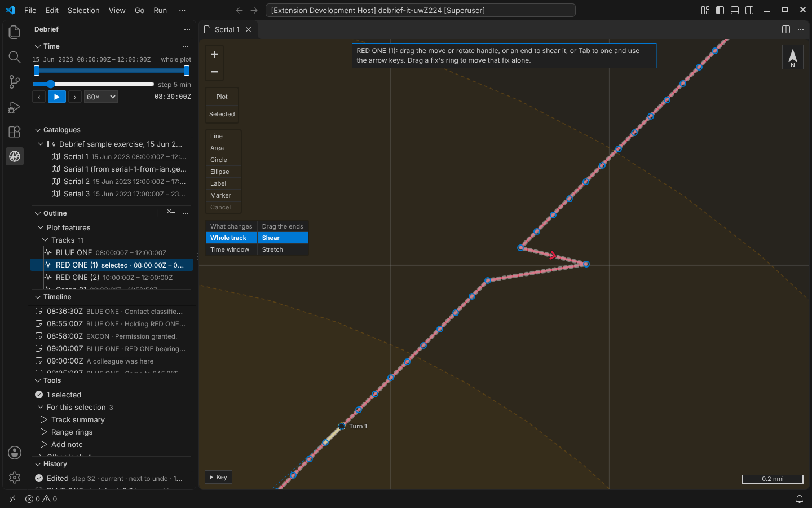Image resolution: width=812 pixels, height=508 pixels.
Task: Step forward one time step
Action: (x=75, y=97)
